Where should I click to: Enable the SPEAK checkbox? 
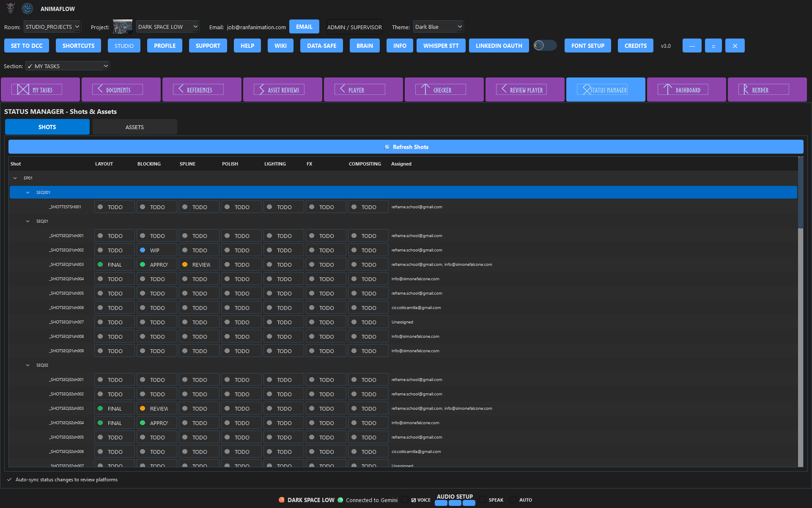tap(483, 500)
